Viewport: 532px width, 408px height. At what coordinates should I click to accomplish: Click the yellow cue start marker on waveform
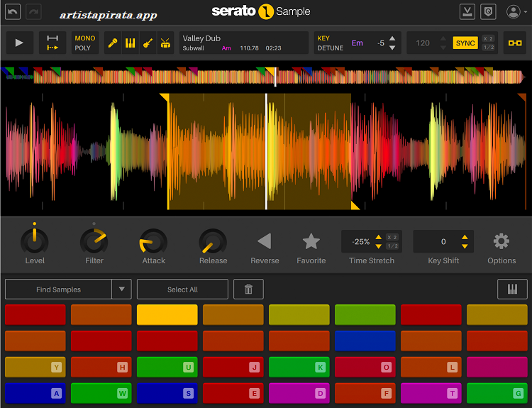165,98
